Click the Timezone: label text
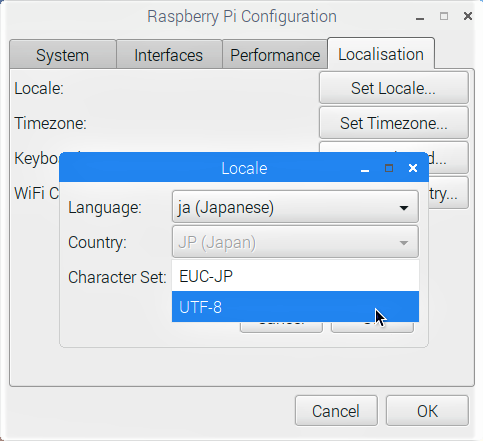This screenshot has width=483, height=441. tap(50, 123)
